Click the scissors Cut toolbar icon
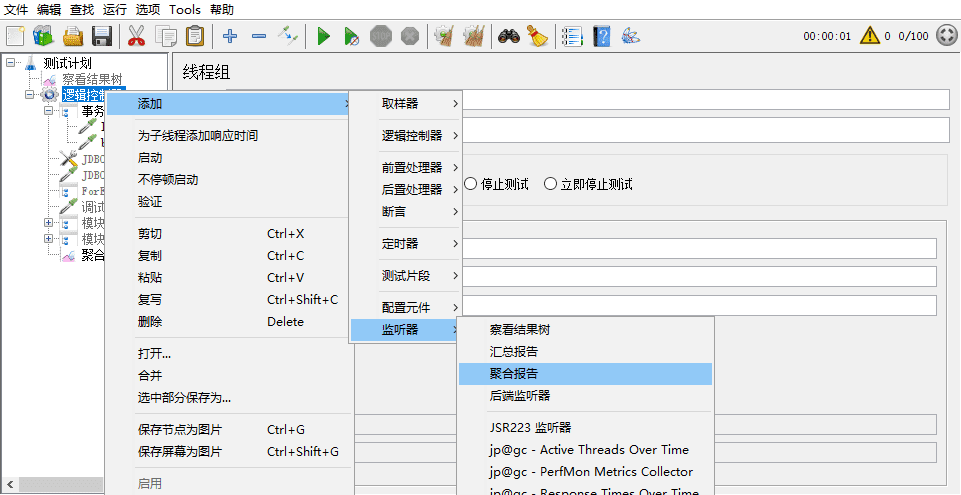The width and height of the screenshot is (961, 495). [x=136, y=36]
